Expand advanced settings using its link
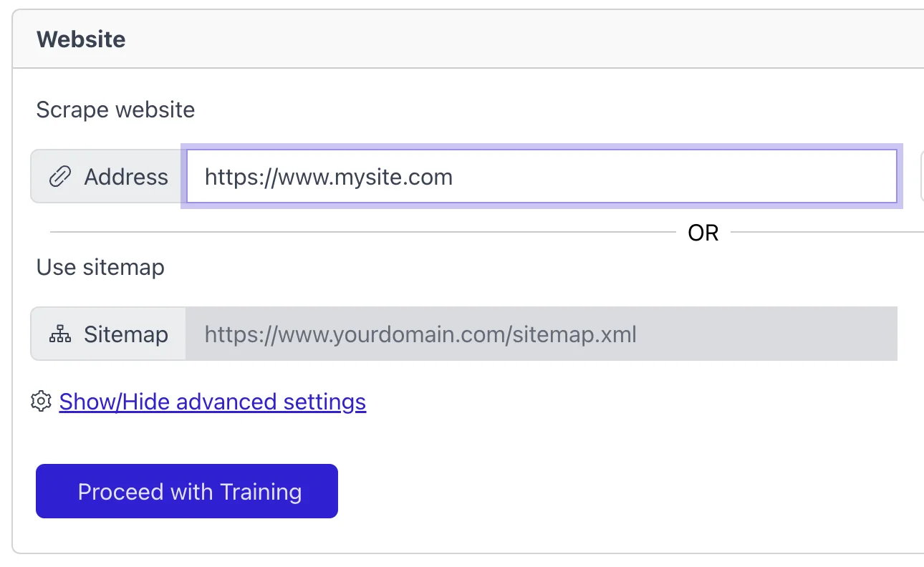The image size is (924, 567). coord(212,402)
